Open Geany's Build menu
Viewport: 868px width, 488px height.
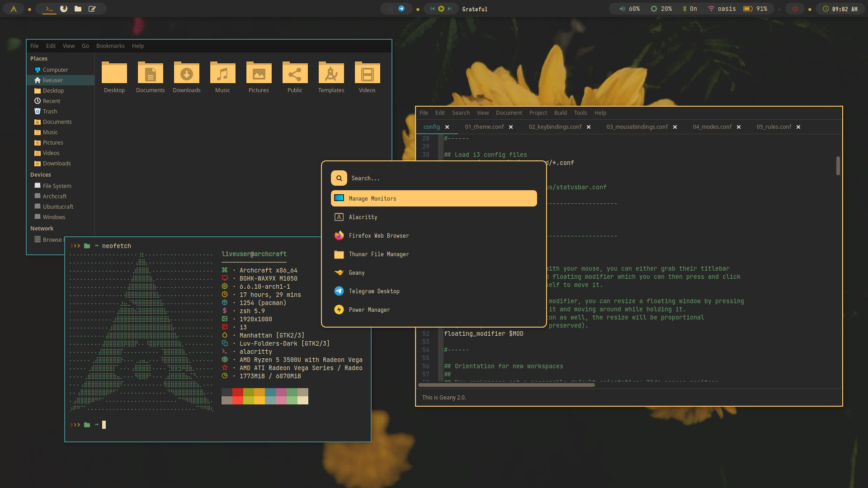560,113
